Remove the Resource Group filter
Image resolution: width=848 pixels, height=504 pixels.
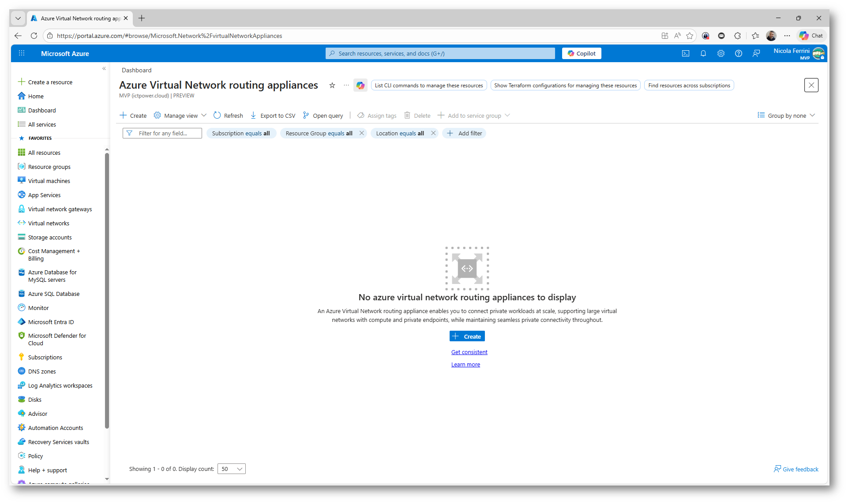pyautogui.click(x=361, y=133)
